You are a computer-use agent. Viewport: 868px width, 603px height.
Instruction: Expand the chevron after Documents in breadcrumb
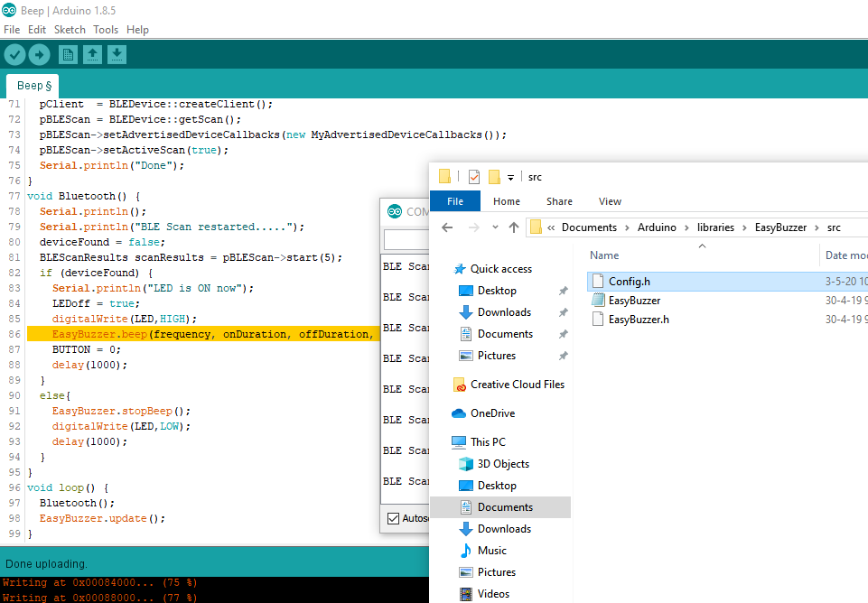click(627, 227)
